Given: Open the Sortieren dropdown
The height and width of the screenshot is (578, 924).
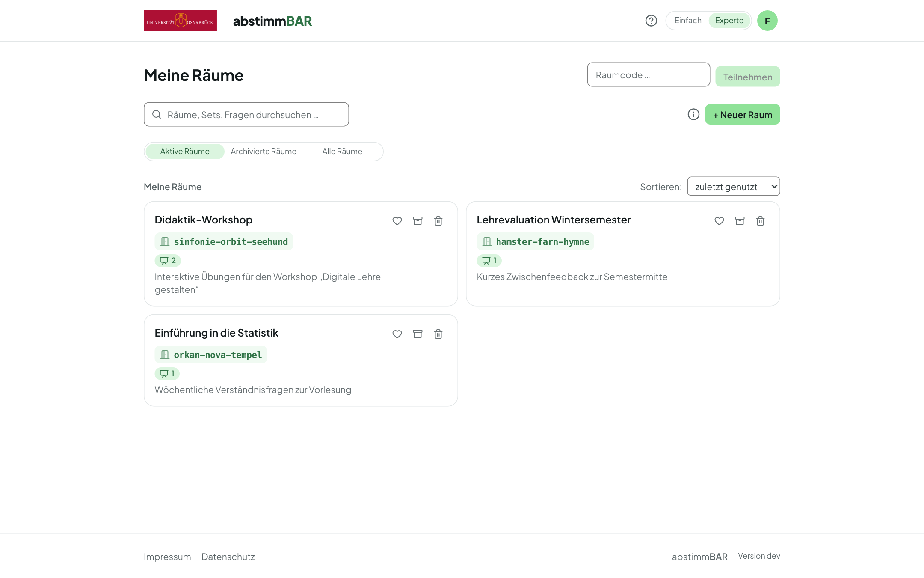Looking at the screenshot, I should pos(734,186).
